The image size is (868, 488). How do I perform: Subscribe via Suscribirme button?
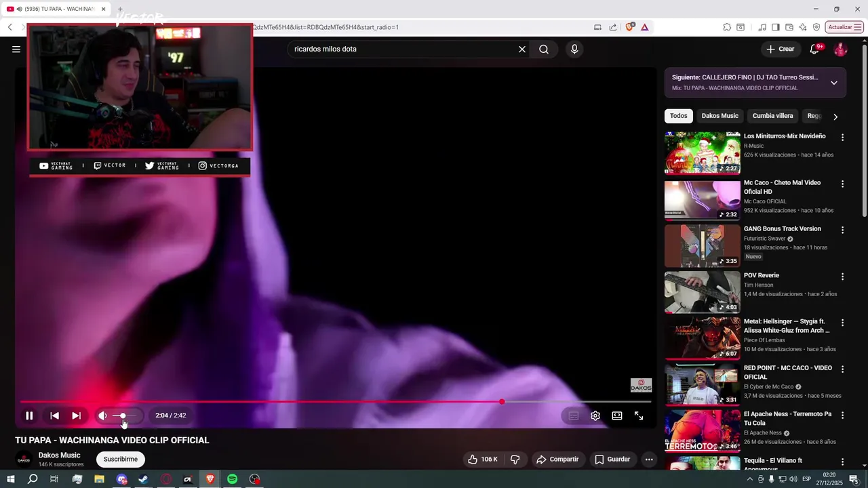121,460
